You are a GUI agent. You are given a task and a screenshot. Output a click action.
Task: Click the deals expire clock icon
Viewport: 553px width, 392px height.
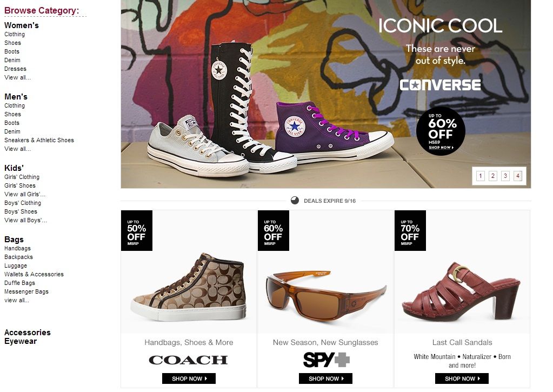[295, 201]
